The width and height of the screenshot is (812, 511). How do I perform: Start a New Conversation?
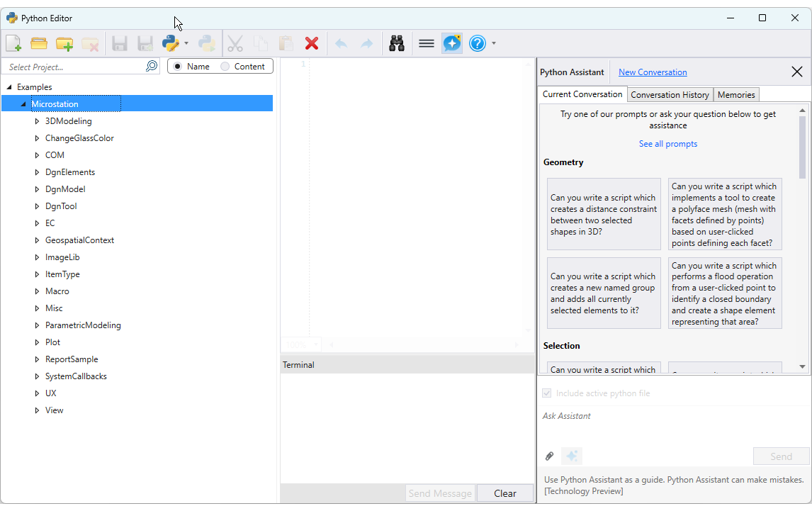pyautogui.click(x=653, y=72)
